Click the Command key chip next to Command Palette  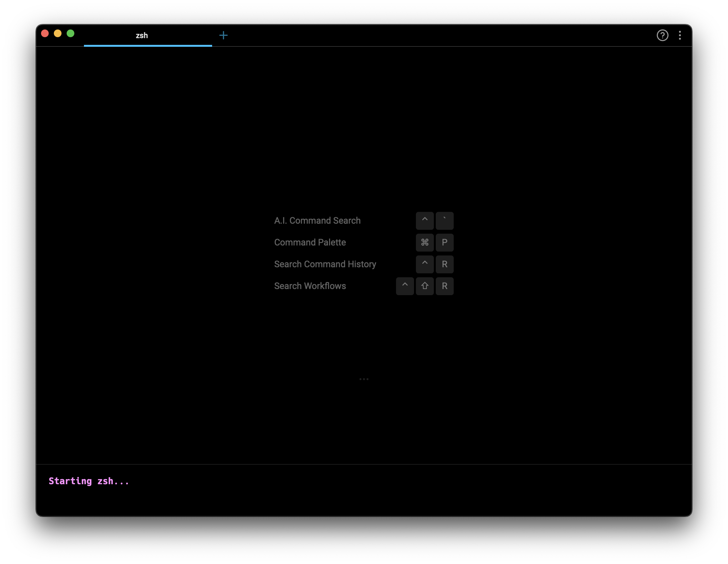coord(425,243)
